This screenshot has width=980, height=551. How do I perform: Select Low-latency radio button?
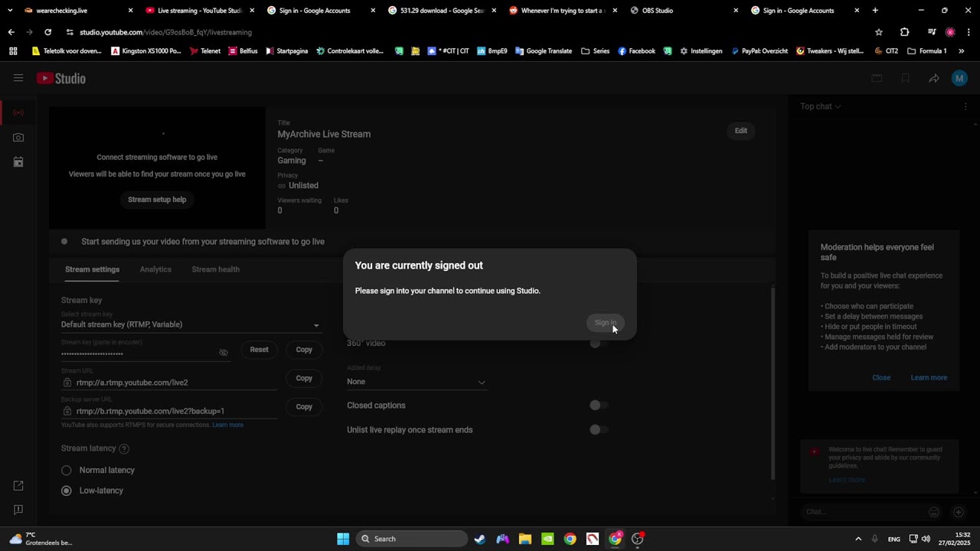[67, 491]
